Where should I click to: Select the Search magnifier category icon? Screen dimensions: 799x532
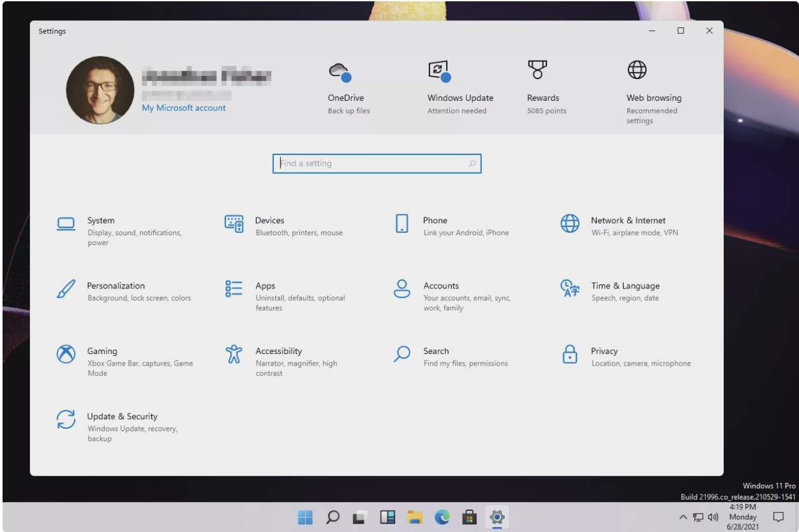point(402,354)
